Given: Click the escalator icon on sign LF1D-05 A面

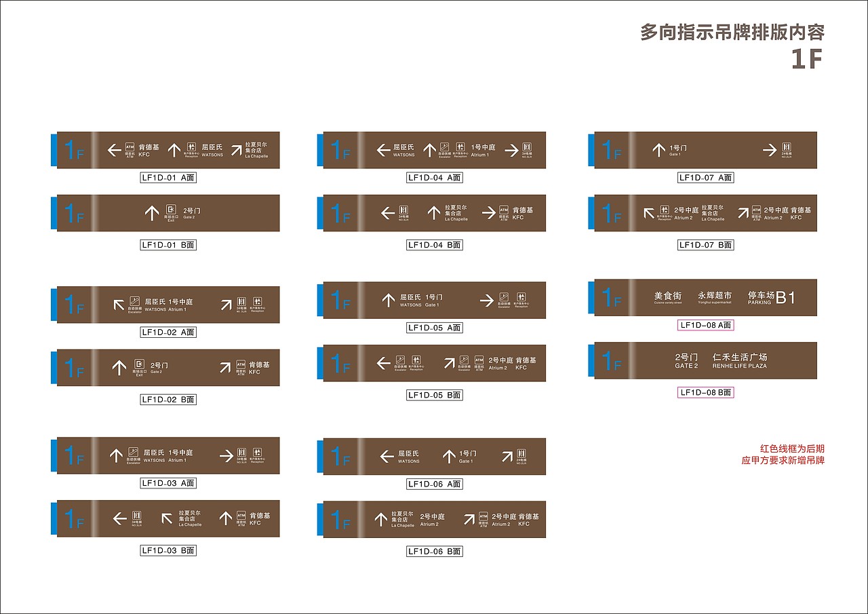Looking at the screenshot, I should [504, 296].
